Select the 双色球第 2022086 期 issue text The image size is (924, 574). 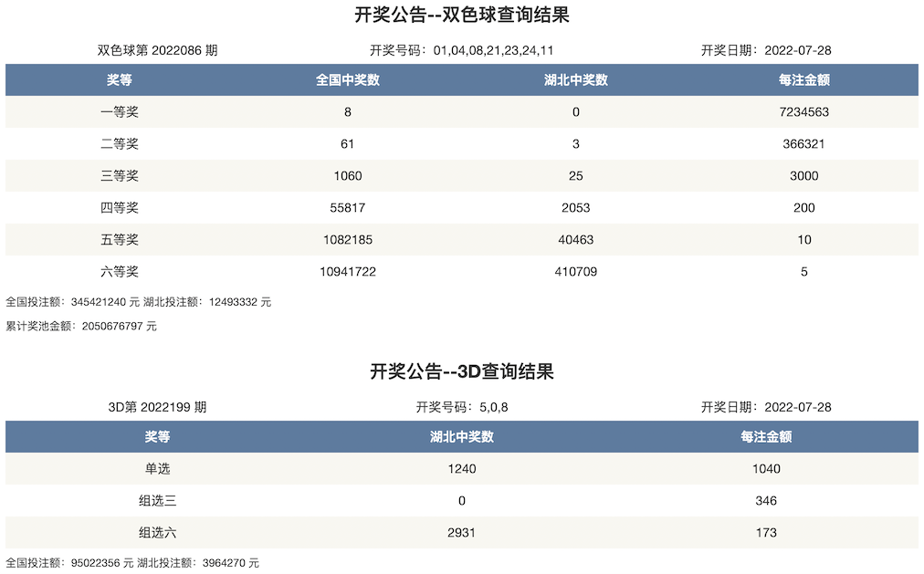coord(157,50)
